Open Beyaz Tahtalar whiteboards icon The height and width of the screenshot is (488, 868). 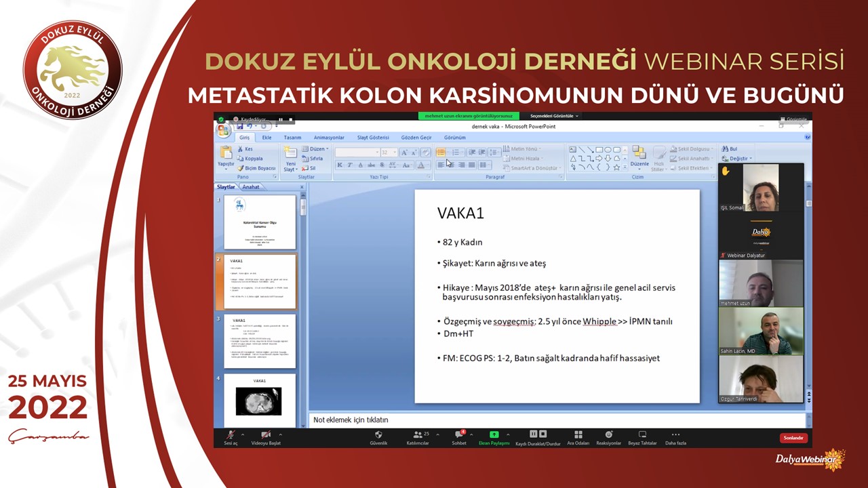coord(642,435)
